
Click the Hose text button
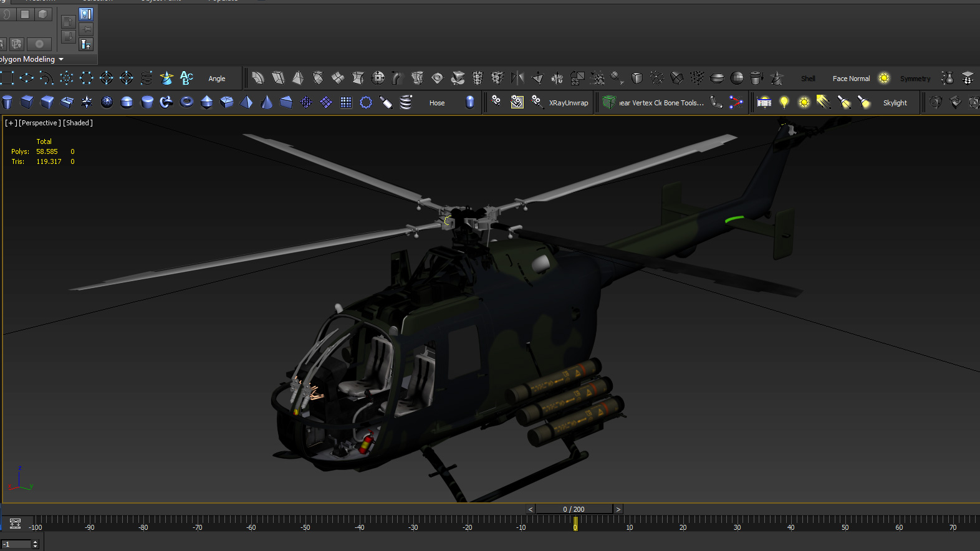(437, 103)
